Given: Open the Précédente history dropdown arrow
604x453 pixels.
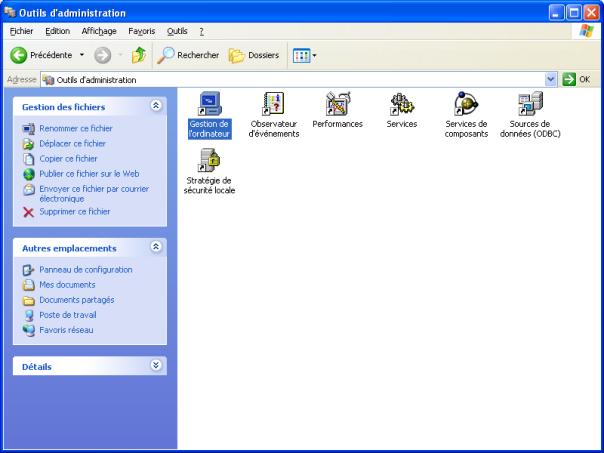Looking at the screenshot, I should (x=82, y=55).
